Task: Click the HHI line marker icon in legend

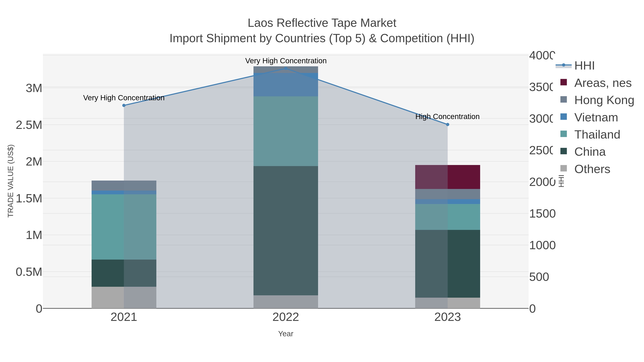Action: pos(563,65)
